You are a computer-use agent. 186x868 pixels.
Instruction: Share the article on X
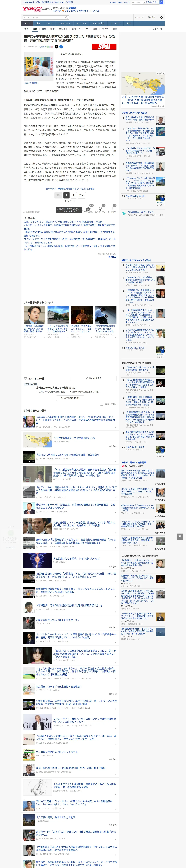[x=56, y=47]
